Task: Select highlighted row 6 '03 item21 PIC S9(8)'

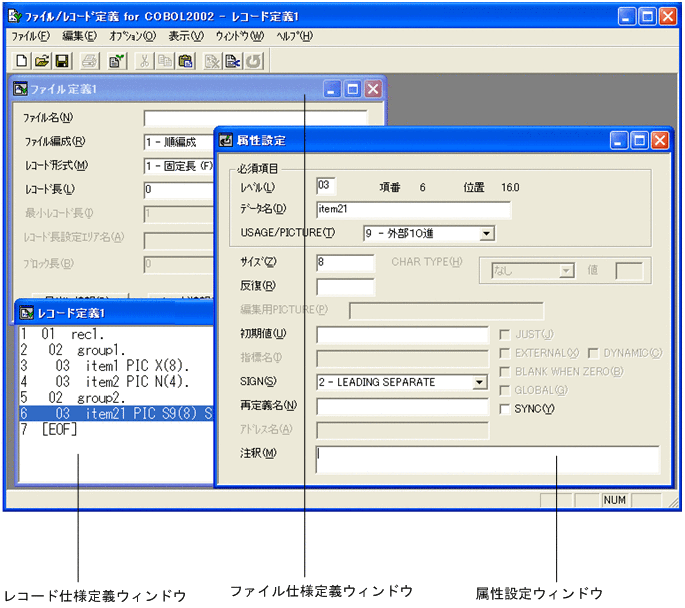Action: (116, 413)
